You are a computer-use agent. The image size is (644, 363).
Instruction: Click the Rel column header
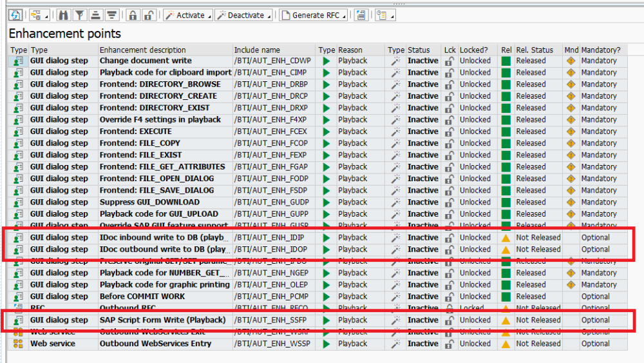click(x=506, y=50)
